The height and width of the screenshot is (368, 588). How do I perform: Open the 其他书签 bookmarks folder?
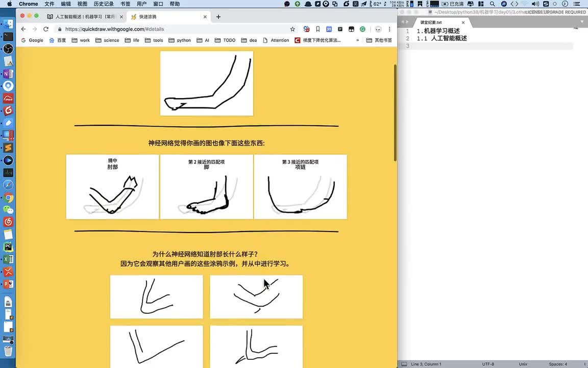pyautogui.click(x=379, y=40)
